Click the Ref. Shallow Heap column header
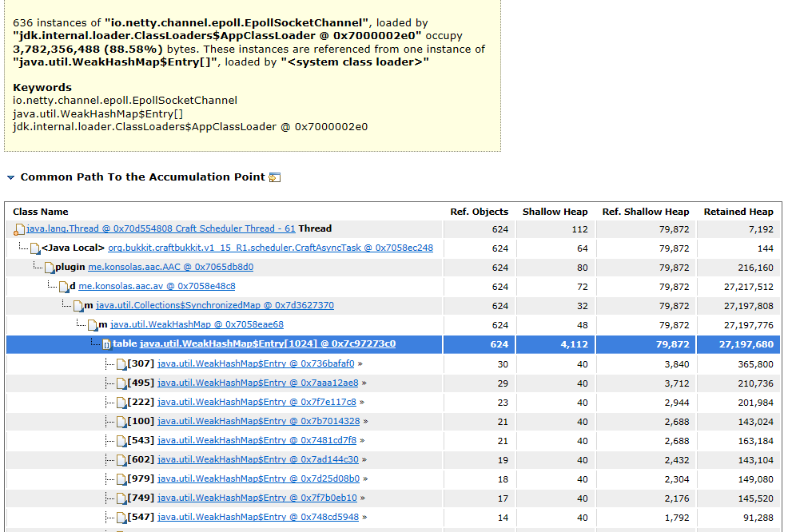Screen dimensions: 792x532 point(646,212)
